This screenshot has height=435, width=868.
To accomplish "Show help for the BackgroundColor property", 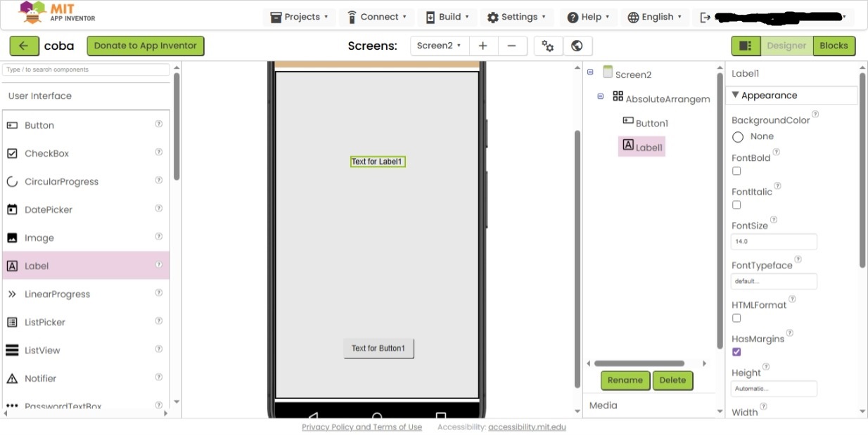I will tap(815, 114).
